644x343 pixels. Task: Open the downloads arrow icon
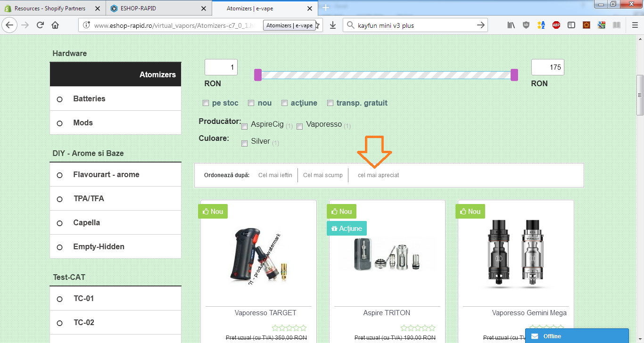point(333,25)
